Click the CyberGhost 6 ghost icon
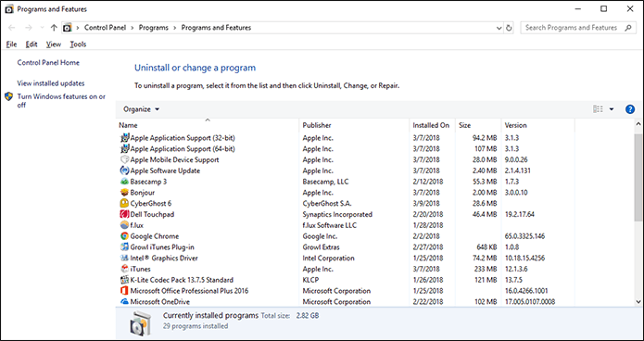The image size is (644, 341). coord(124,203)
